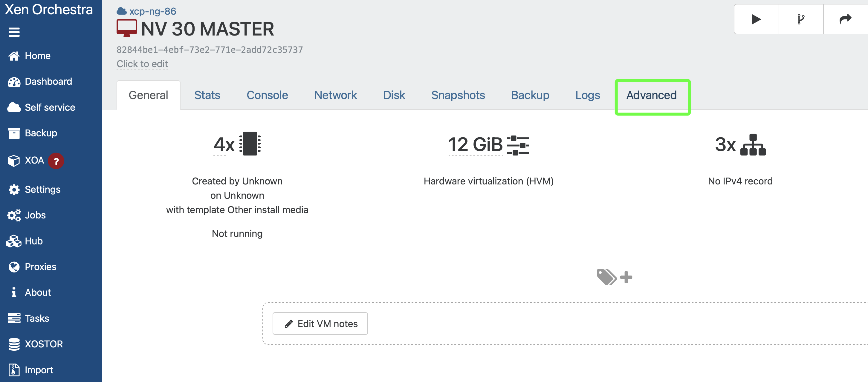Edit the NV 30 MASTER name
The height and width of the screenshot is (382, 868).
[207, 29]
